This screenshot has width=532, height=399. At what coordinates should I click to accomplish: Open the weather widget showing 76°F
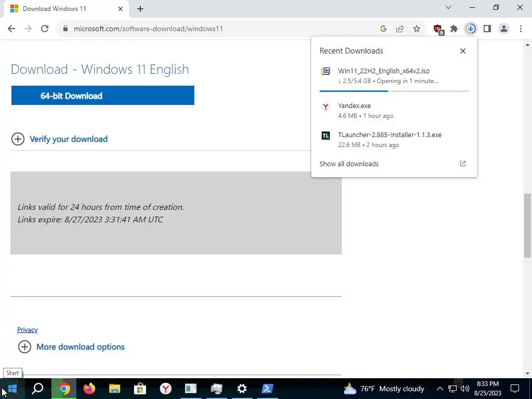click(x=384, y=389)
